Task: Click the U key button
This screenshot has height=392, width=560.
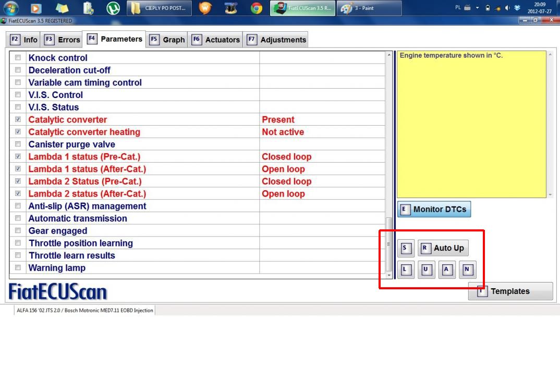Action: point(427,269)
